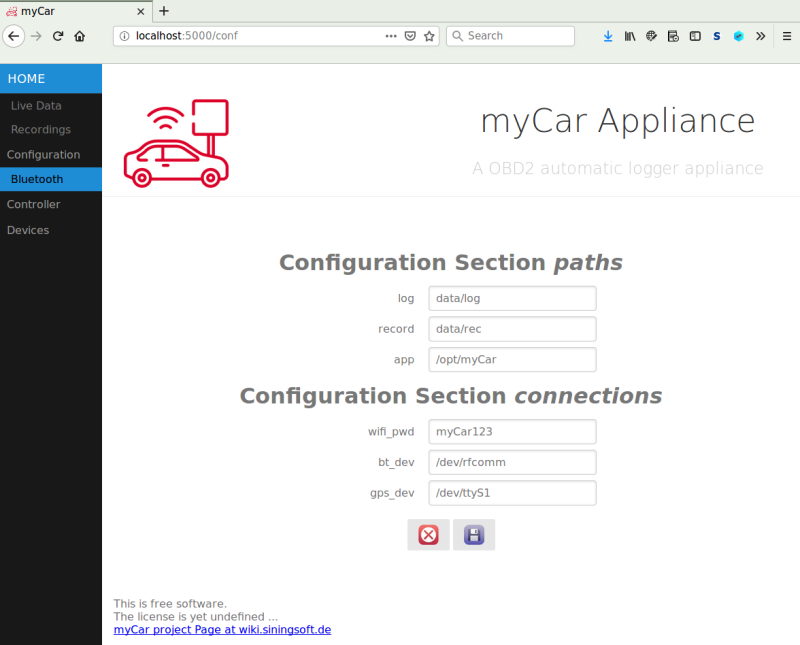The height and width of the screenshot is (645, 800).
Task: Go to the Devices section
Action: [x=28, y=229]
